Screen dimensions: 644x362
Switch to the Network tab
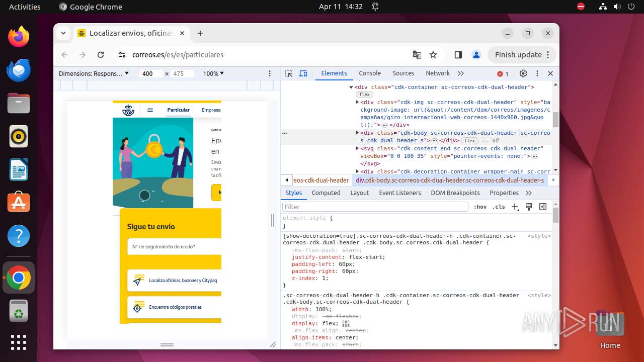[438, 73]
